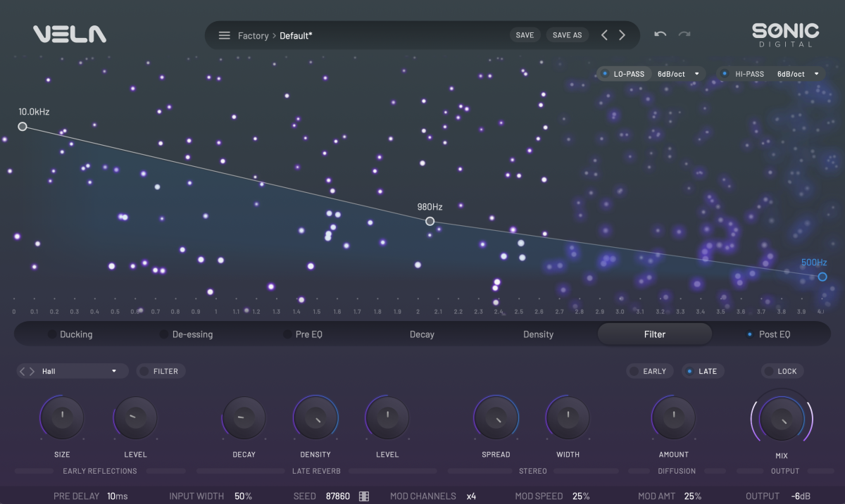Click the stereo SPREAD knob
The image size is (845, 504).
pyautogui.click(x=496, y=417)
